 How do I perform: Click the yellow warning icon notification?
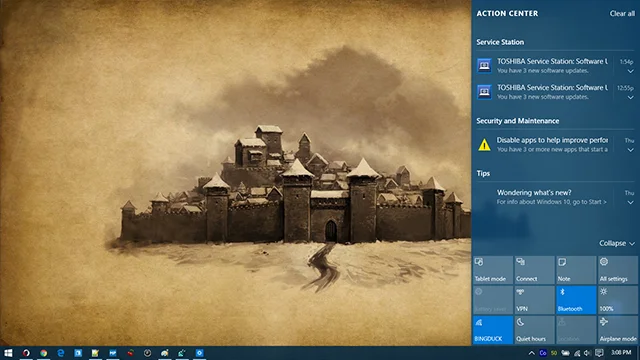click(484, 144)
